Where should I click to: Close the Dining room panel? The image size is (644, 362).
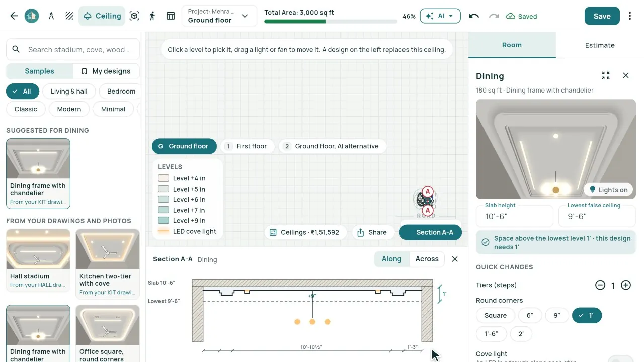click(x=626, y=75)
